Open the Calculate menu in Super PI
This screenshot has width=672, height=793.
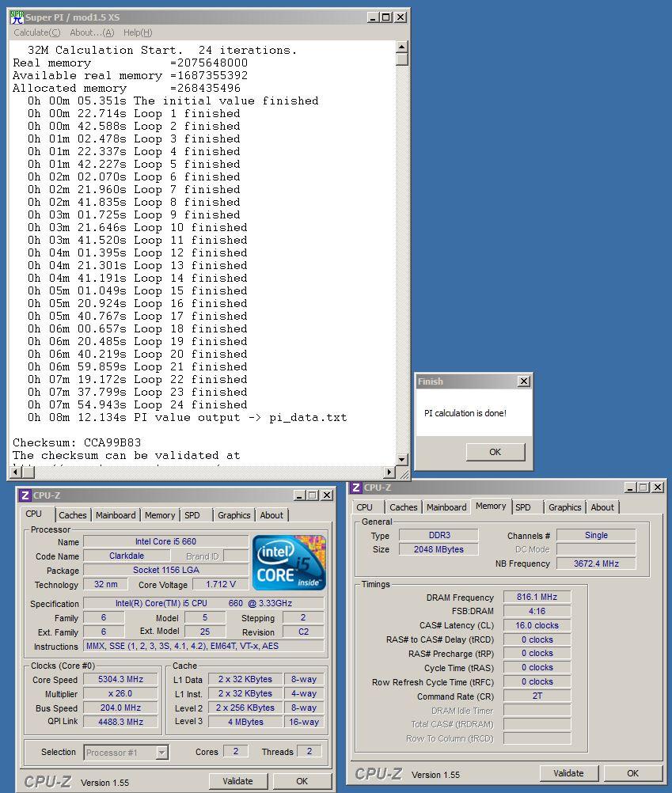37,32
